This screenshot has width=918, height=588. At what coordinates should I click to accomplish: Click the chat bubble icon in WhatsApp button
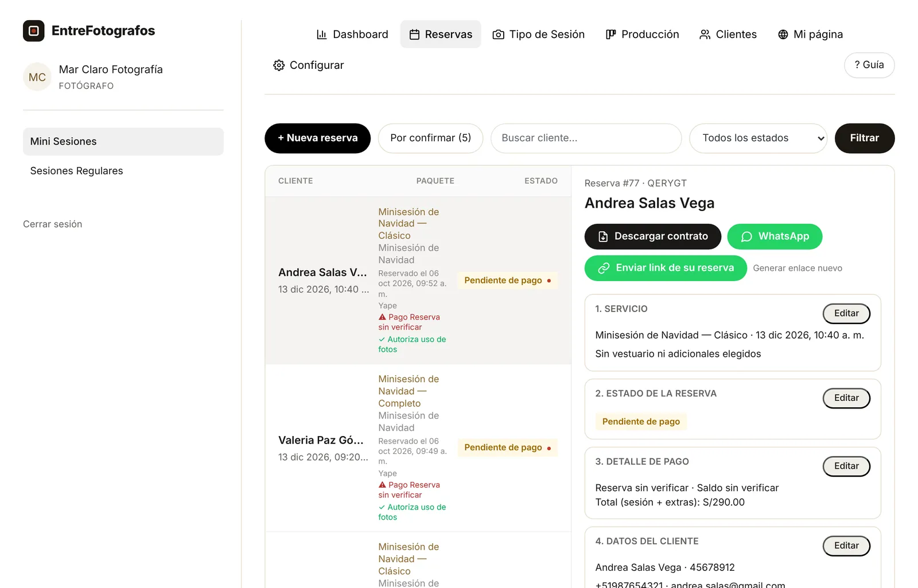[x=746, y=236]
